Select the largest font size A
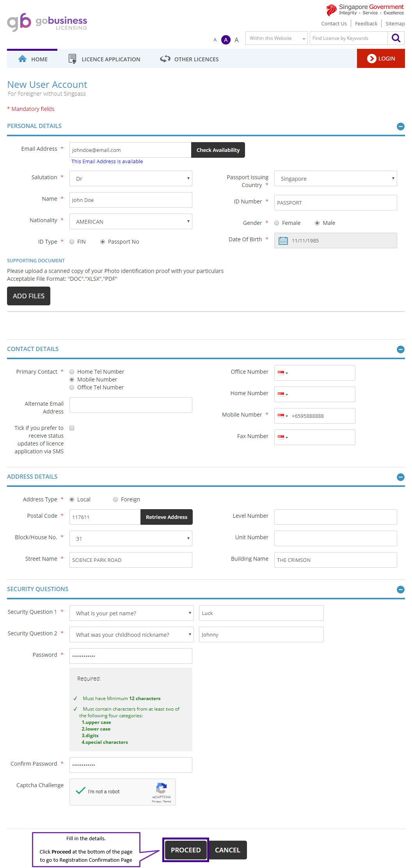The width and height of the screenshot is (412, 868). pos(236,40)
